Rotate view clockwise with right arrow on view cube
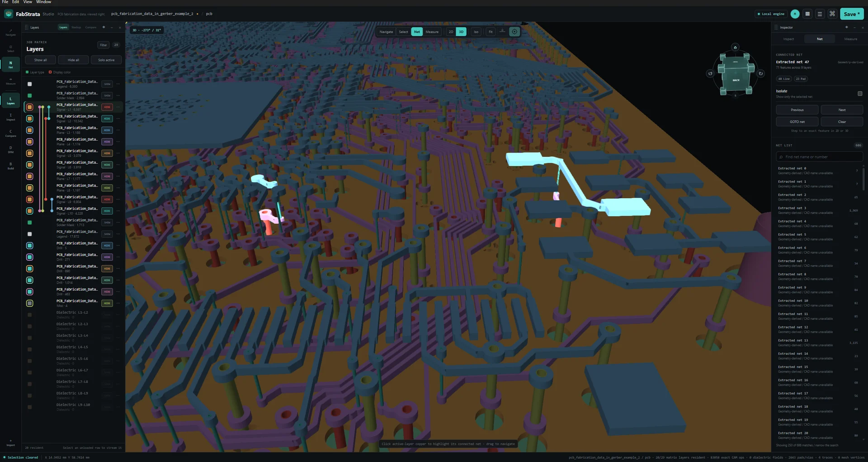 pyautogui.click(x=760, y=73)
